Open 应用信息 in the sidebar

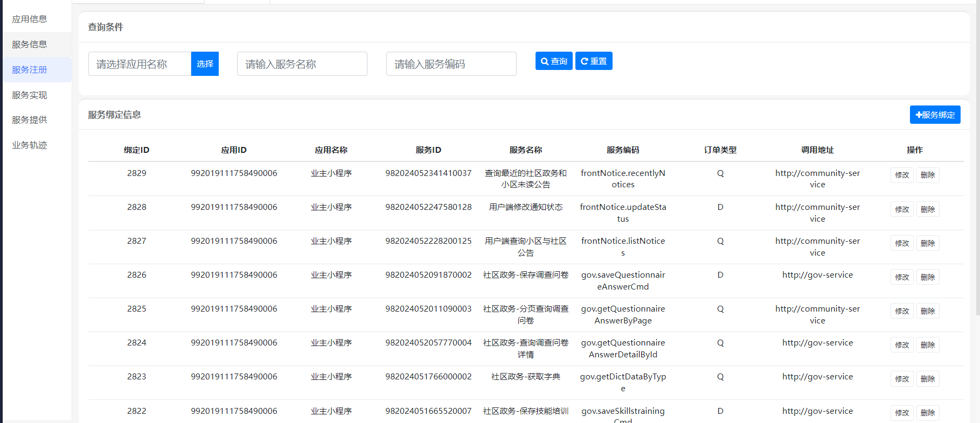coord(30,19)
